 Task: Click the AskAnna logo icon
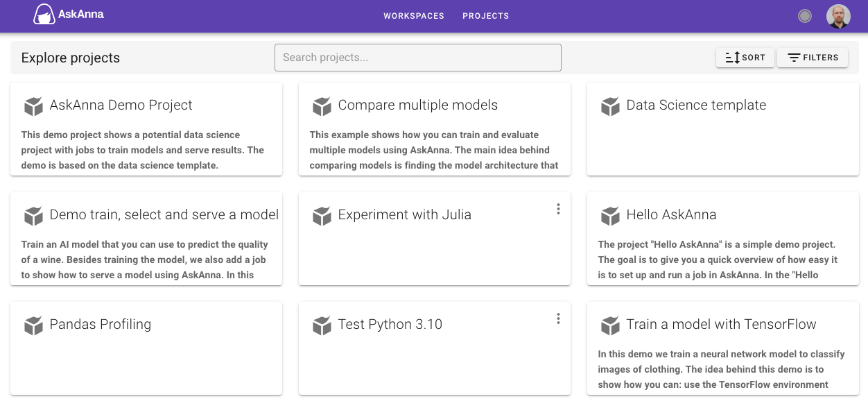[x=44, y=14]
